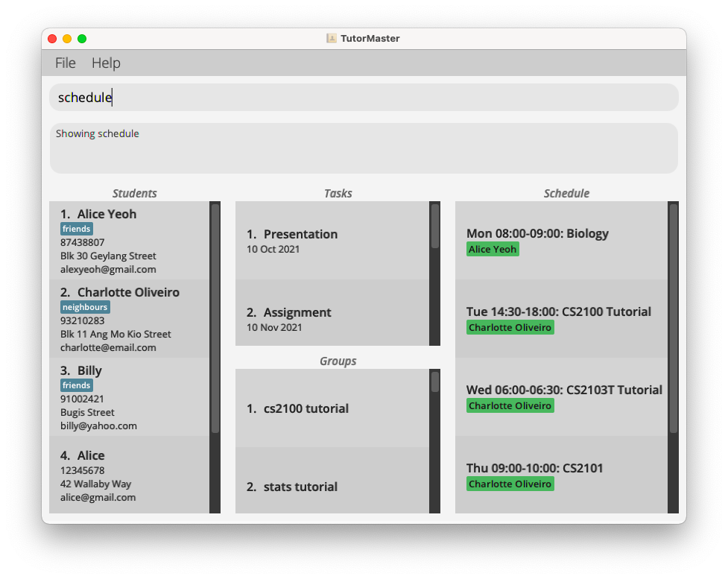This screenshot has height=579, width=728.
Task: Click the Groups list scrollbar thumb
Action: pyautogui.click(x=435, y=382)
